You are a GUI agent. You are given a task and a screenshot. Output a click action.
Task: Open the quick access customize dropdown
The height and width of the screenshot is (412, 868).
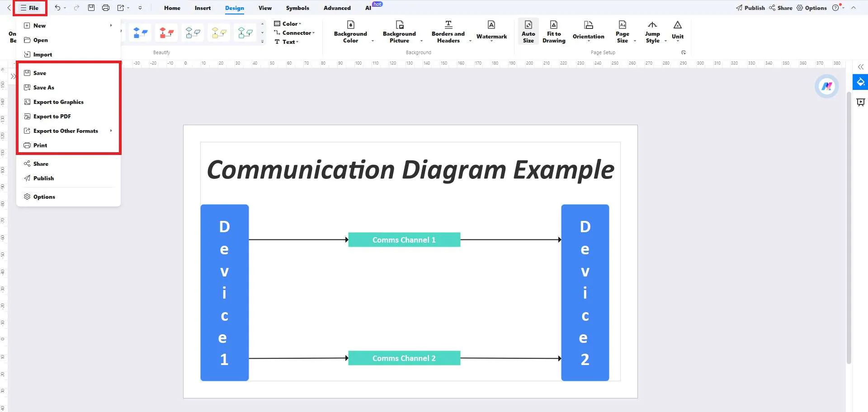[140, 8]
